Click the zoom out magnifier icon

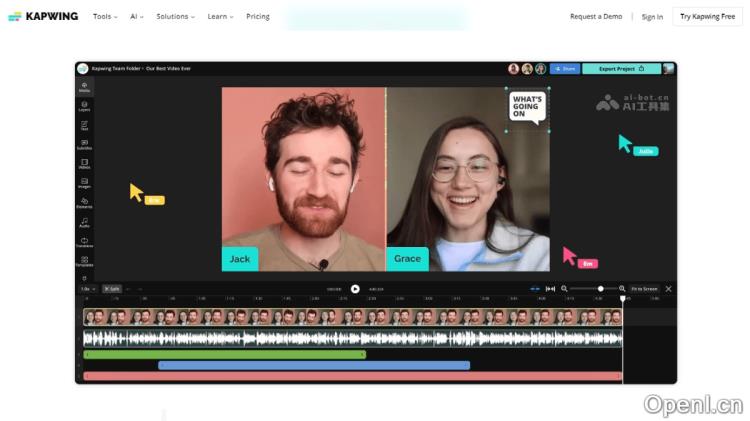(x=564, y=289)
